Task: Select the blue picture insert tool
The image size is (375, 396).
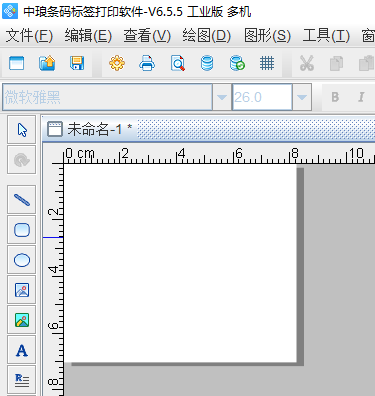Action: point(22,290)
